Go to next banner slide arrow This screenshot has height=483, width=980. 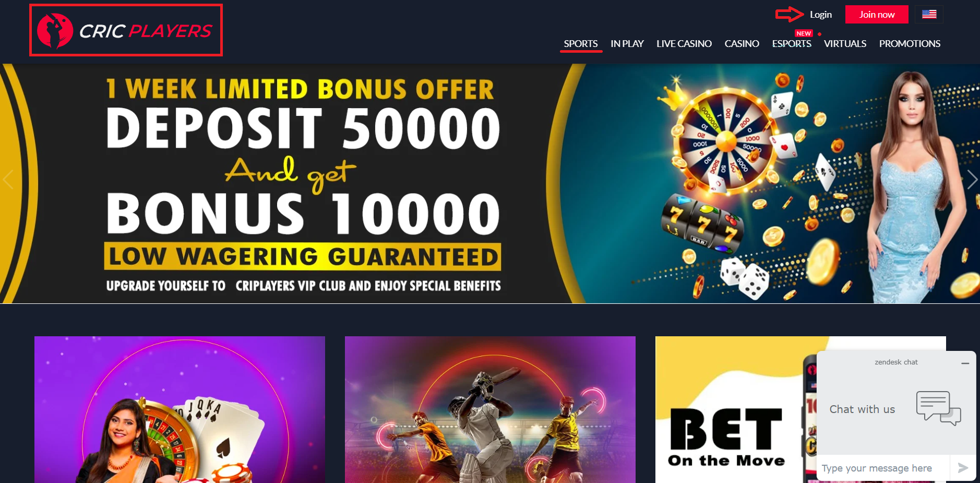(x=972, y=180)
